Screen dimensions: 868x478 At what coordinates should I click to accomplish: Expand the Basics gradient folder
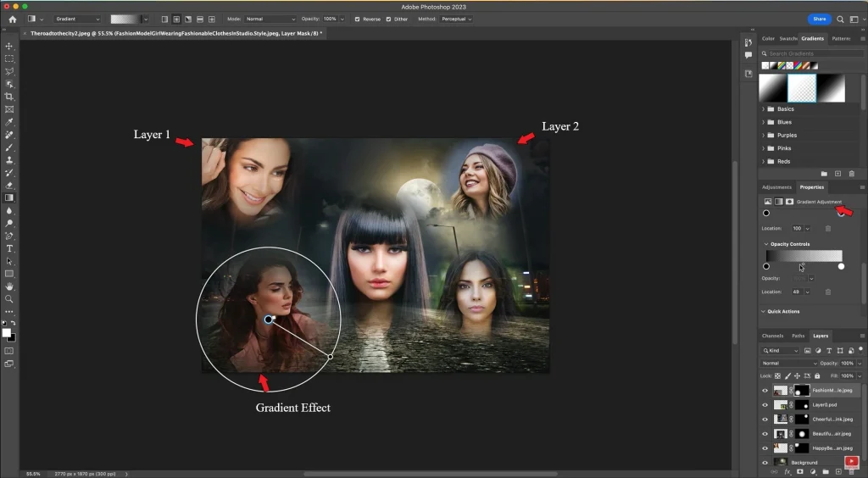pos(764,109)
